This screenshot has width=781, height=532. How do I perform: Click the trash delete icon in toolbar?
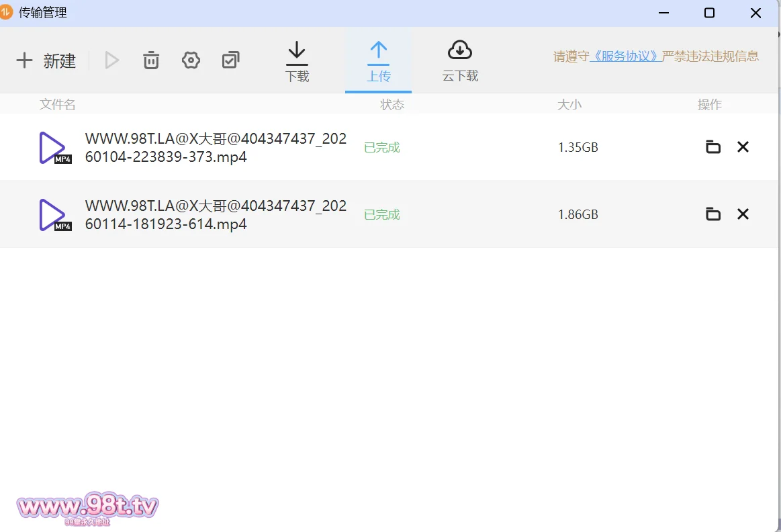click(151, 60)
